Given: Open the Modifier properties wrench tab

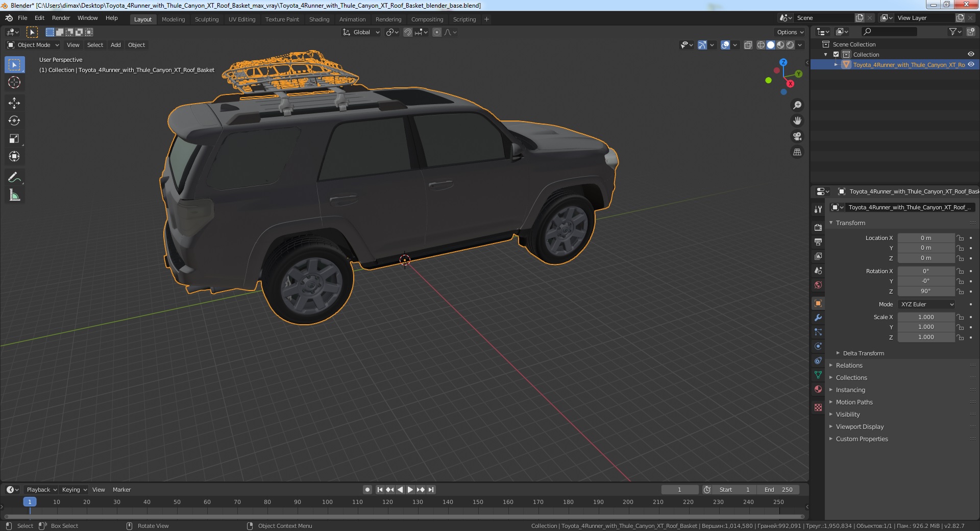Looking at the screenshot, I should [818, 318].
